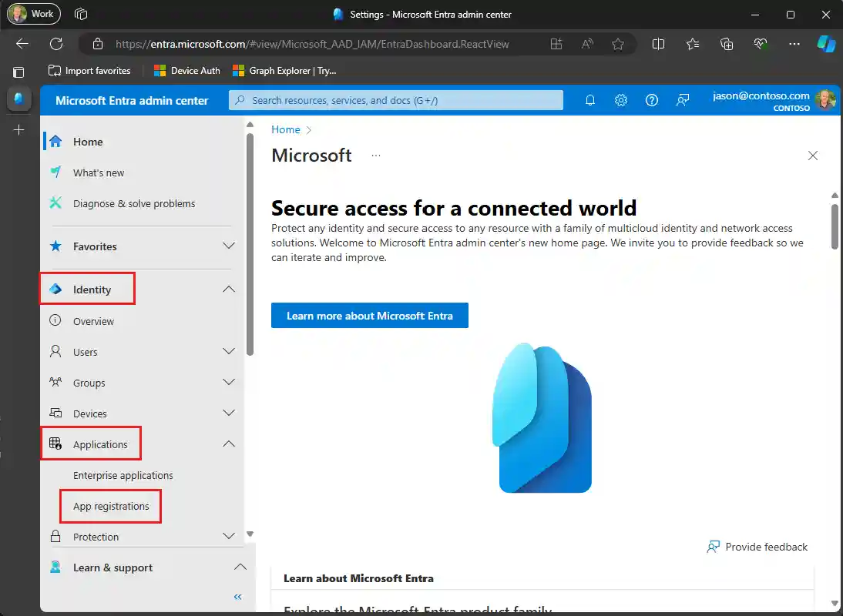Click the browser refresh icon
This screenshot has height=616, width=843.
tap(56, 44)
